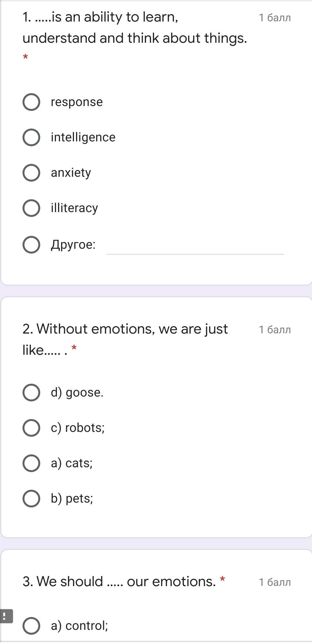Select the "illiteracy" option
This screenshot has width=312, height=644.
coord(32,208)
